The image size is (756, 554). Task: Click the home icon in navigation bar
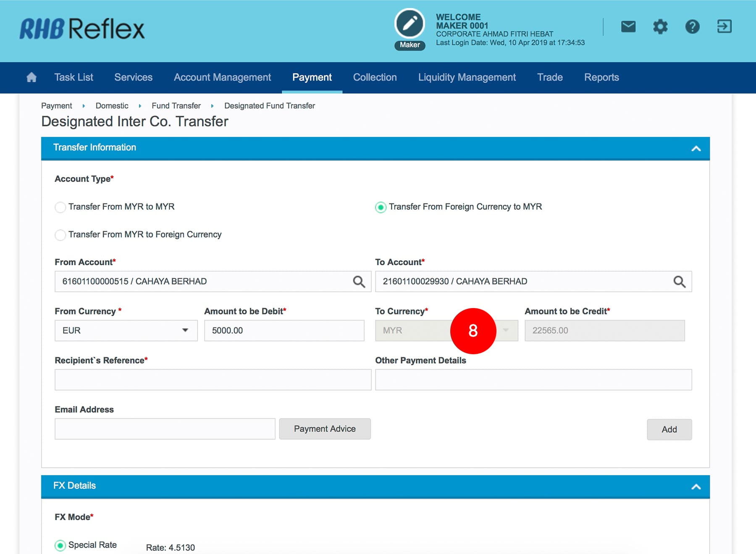[x=31, y=77]
